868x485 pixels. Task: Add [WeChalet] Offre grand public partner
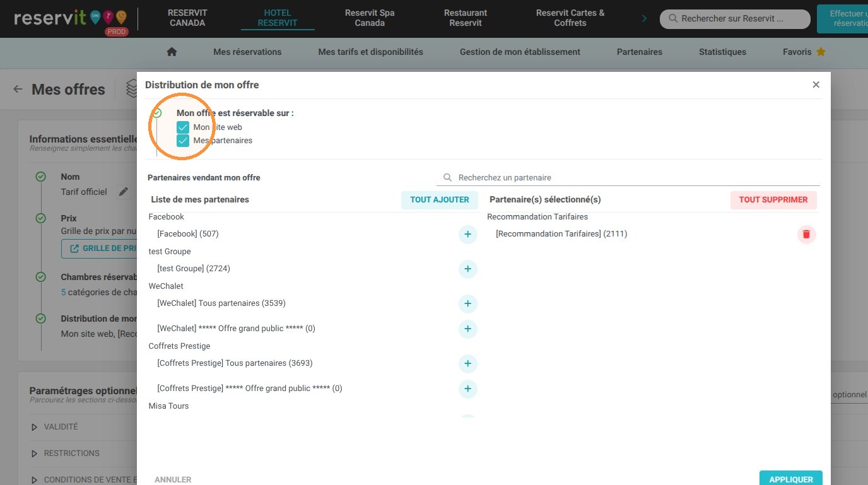coord(467,329)
